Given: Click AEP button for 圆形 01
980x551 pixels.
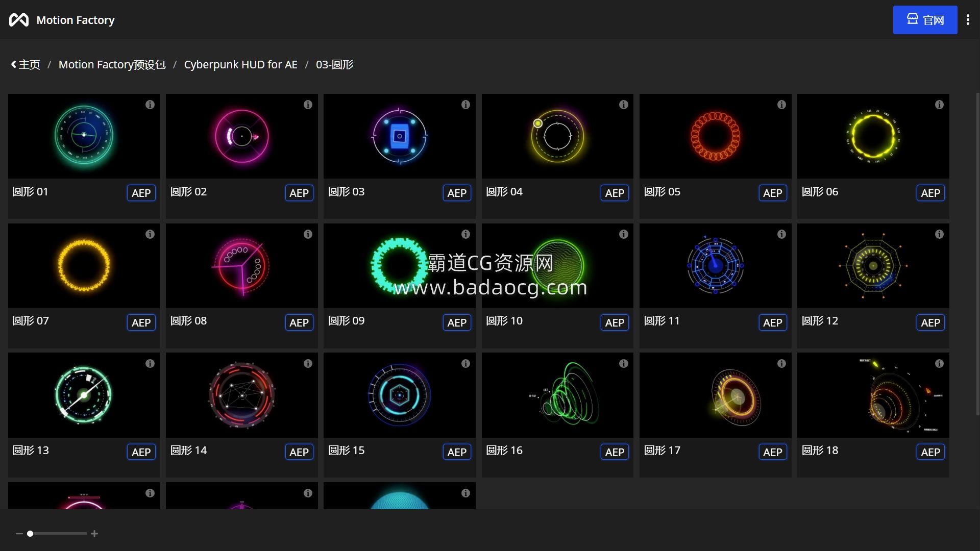Looking at the screenshot, I should 141,193.
